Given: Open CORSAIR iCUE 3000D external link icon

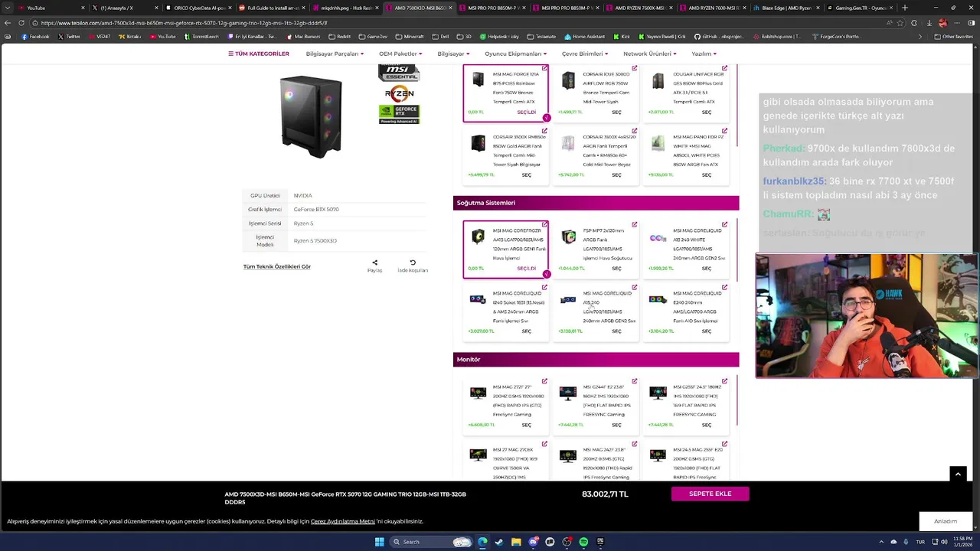Looking at the screenshot, I should click(635, 68).
